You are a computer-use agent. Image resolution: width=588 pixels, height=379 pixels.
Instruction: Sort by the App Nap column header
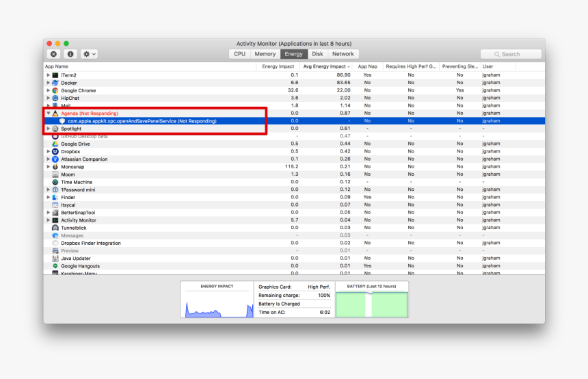pyautogui.click(x=368, y=66)
